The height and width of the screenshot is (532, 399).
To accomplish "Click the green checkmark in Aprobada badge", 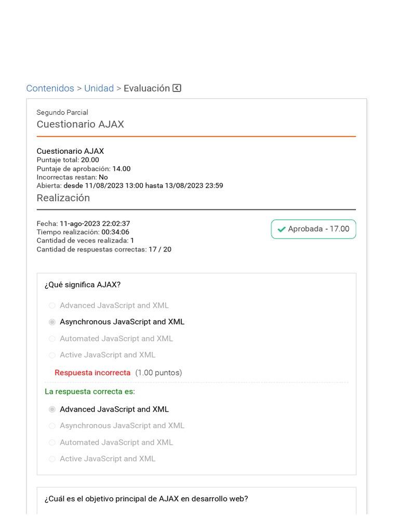I will point(282,229).
